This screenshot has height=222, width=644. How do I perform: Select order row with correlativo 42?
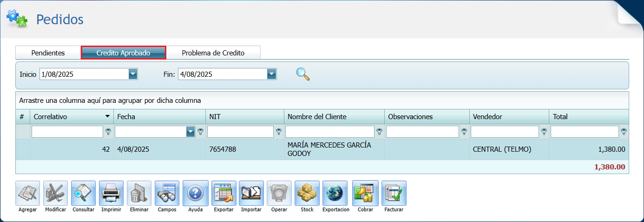[322, 149]
